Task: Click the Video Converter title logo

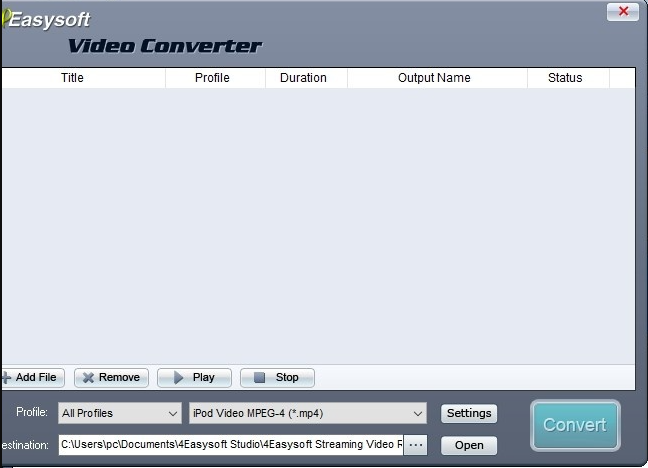Action: (x=165, y=45)
